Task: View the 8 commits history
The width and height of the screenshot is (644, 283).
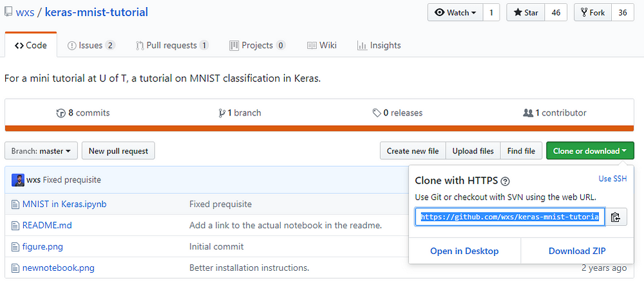Action: click(x=84, y=113)
